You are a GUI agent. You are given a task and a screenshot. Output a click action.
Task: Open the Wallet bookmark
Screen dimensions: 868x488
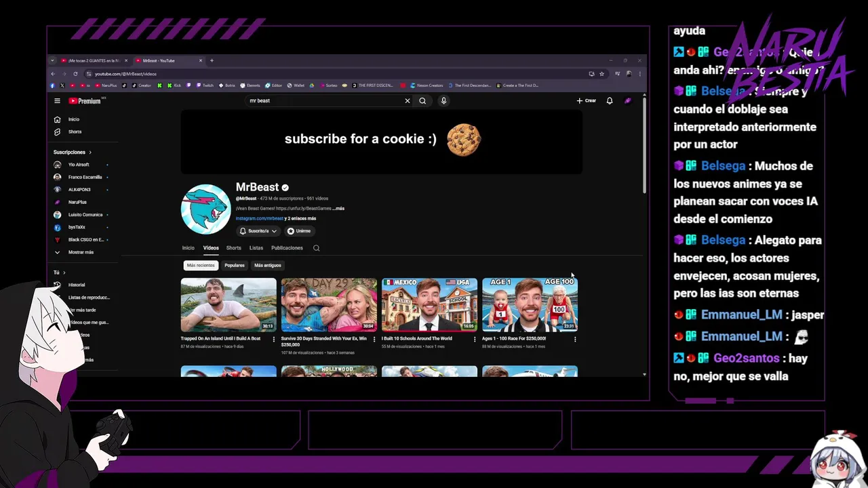coord(296,85)
